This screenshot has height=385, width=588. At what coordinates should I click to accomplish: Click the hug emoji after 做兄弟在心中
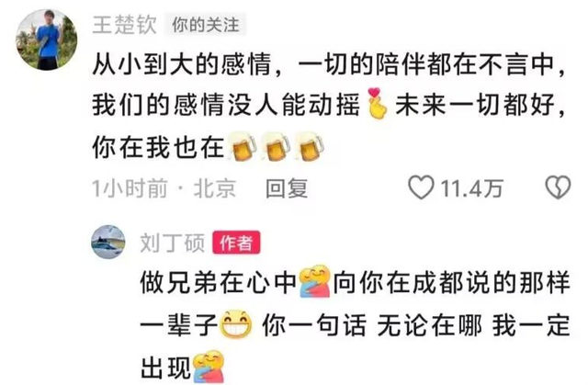coord(315,281)
